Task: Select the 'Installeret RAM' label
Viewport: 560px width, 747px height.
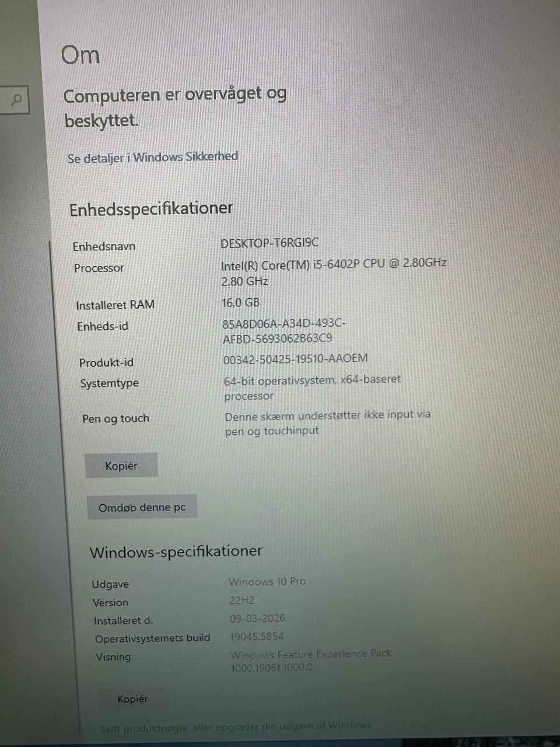Action: tap(115, 305)
